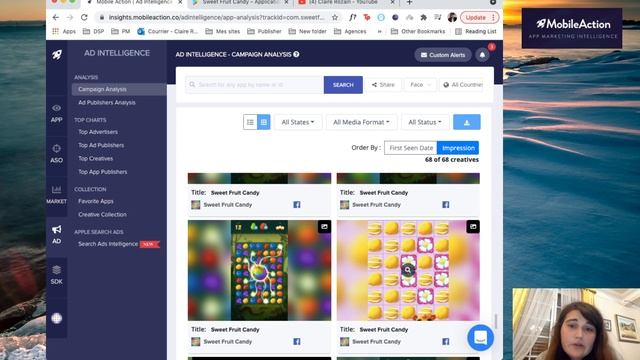Open the Other Bookmarks folder
Screen dimensions: 640x360
click(x=418, y=31)
